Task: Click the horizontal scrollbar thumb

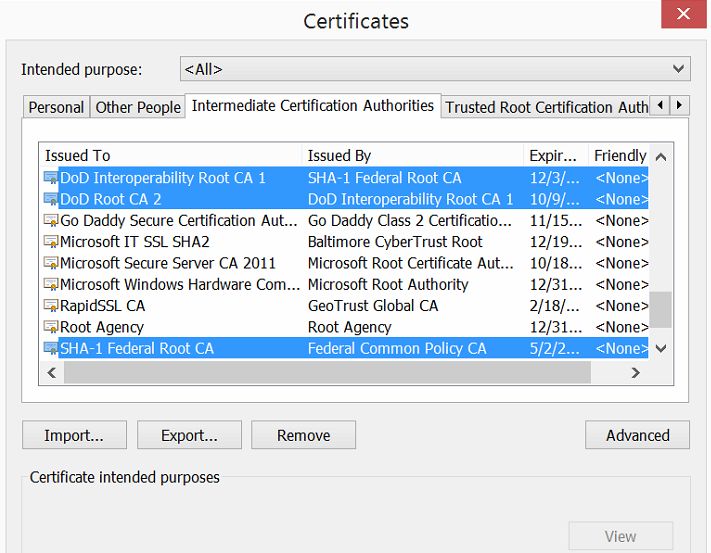Action: pos(327,373)
